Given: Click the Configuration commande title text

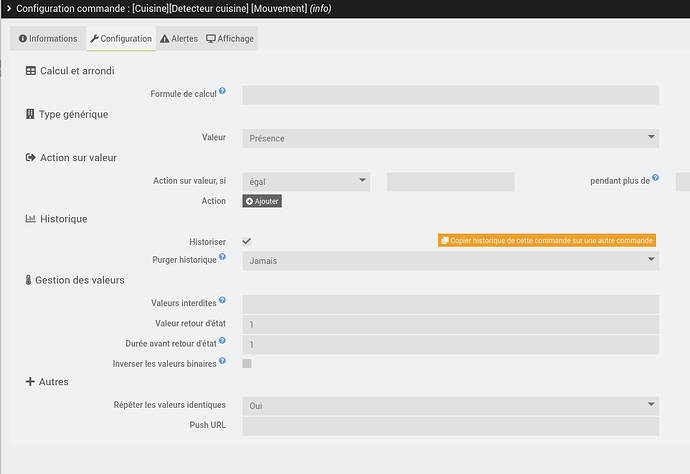Looking at the screenshot, I should pyautogui.click(x=173, y=8).
